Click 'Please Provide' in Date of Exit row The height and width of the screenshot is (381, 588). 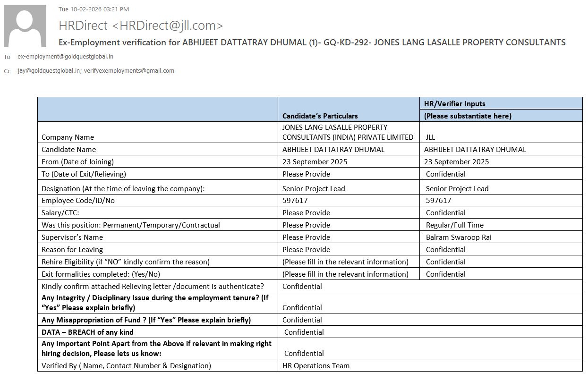click(306, 174)
